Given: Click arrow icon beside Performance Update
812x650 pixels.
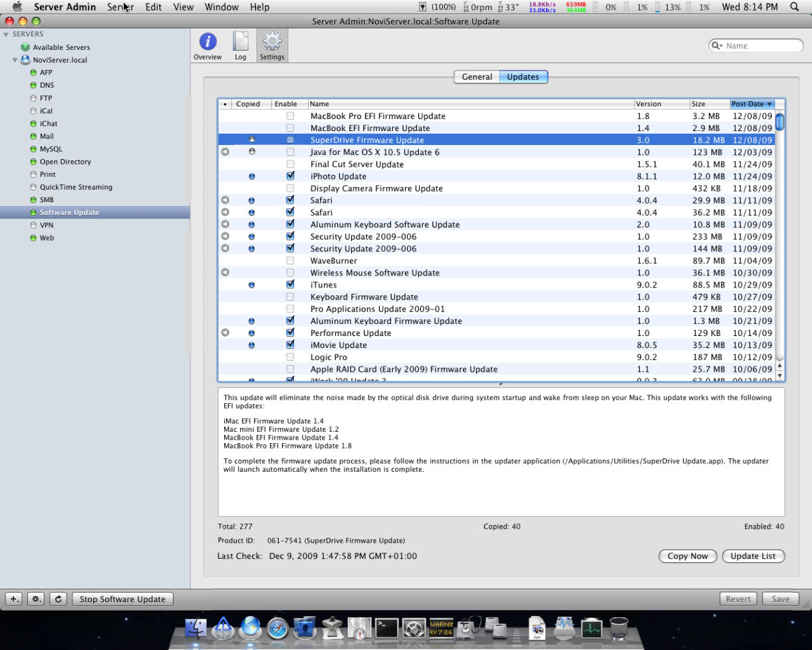Looking at the screenshot, I should (225, 333).
